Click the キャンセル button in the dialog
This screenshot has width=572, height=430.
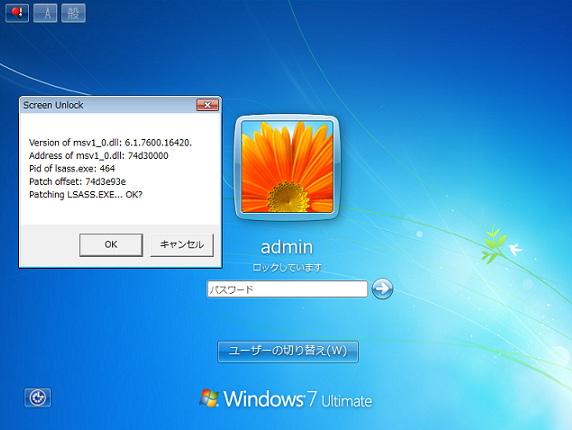182,245
